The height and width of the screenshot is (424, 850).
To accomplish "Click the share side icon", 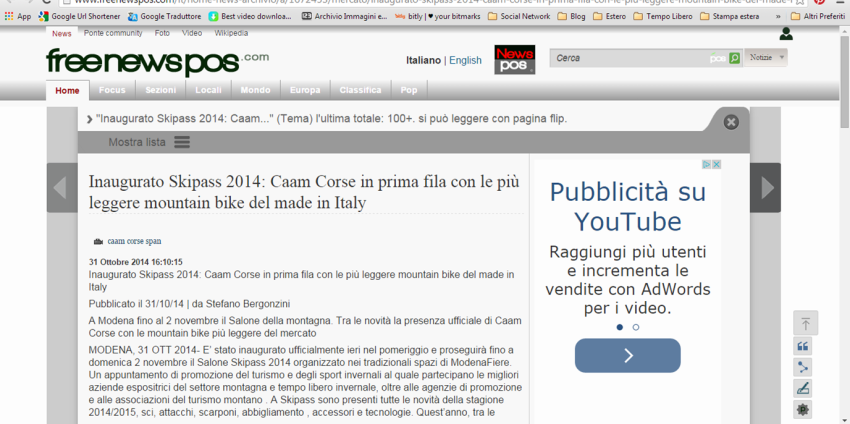I will (803, 367).
